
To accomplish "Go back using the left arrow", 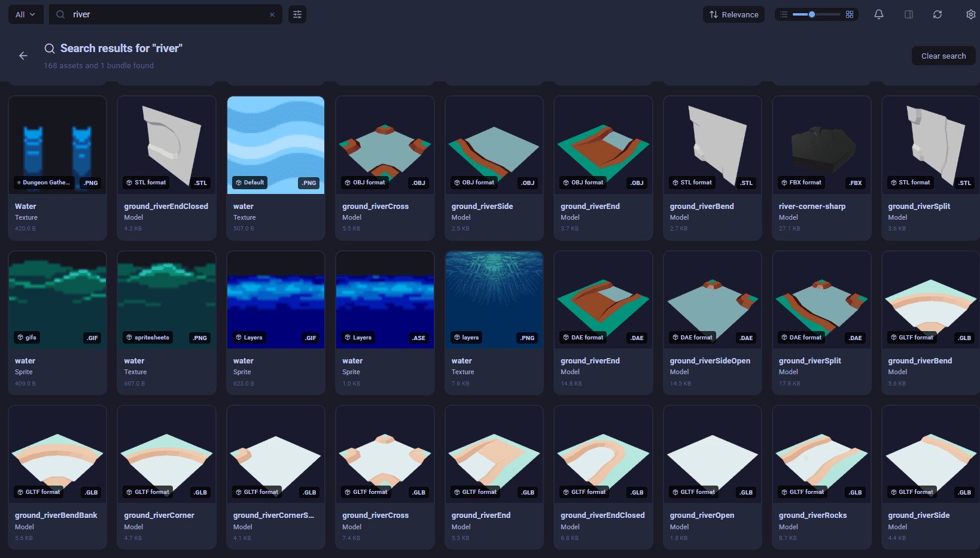I will pos(23,56).
